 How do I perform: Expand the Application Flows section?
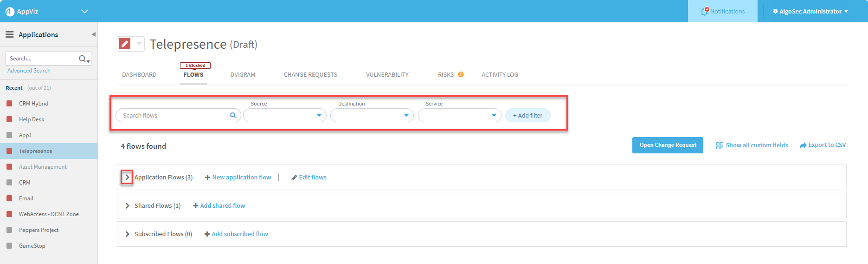pyautogui.click(x=127, y=177)
